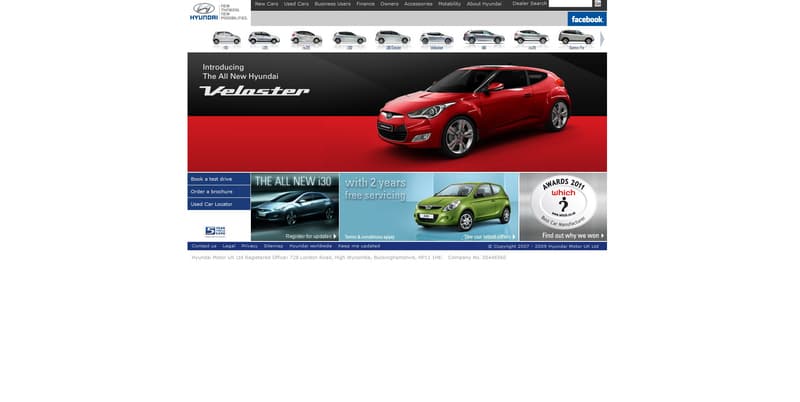800x402 pixels.
Task: Open Legal footer link
Action: tap(229, 246)
